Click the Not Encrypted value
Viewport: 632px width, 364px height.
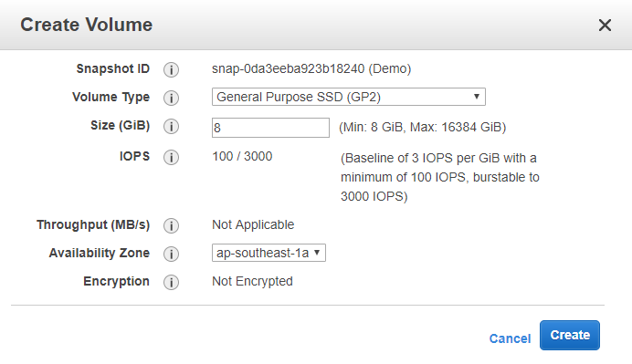pos(252,281)
